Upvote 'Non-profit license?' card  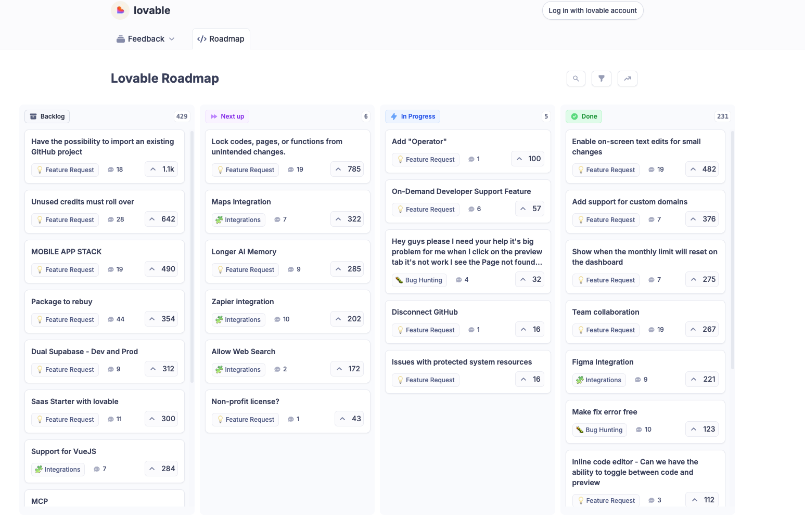[x=349, y=419]
